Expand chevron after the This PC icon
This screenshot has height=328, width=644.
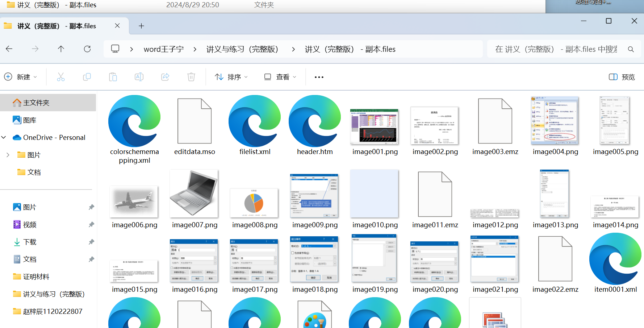point(131,49)
